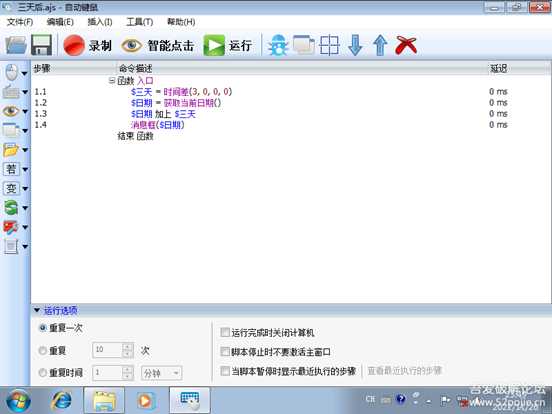Open dropdown arrow next to 若 icon
Viewport: 552px width, 414px height.
pyautogui.click(x=25, y=169)
